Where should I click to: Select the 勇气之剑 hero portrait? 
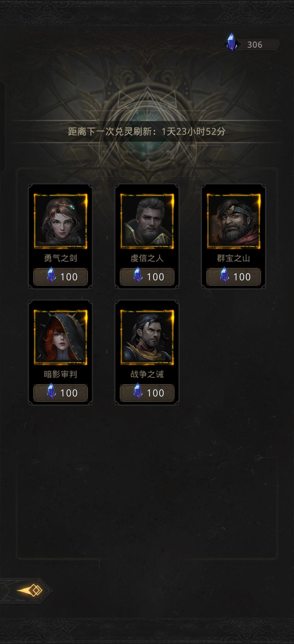coord(60,221)
